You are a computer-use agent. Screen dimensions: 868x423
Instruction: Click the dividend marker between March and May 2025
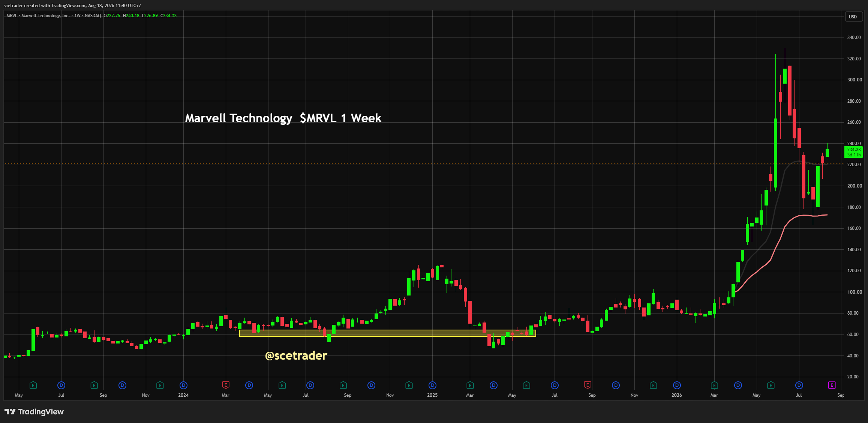493,385
